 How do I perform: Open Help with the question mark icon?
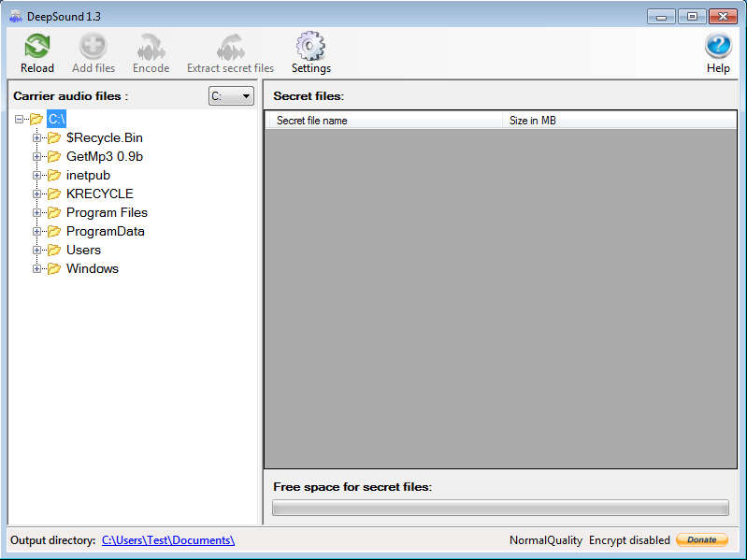click(x=718, y=46)
